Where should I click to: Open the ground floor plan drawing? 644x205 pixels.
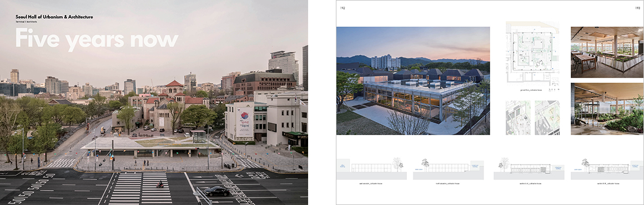(x=532, y=54)
